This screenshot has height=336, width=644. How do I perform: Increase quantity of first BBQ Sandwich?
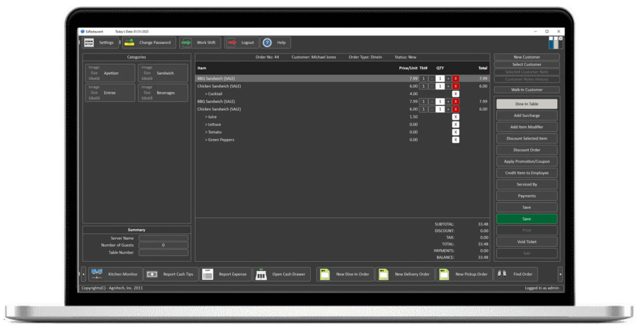pos(448,79)
